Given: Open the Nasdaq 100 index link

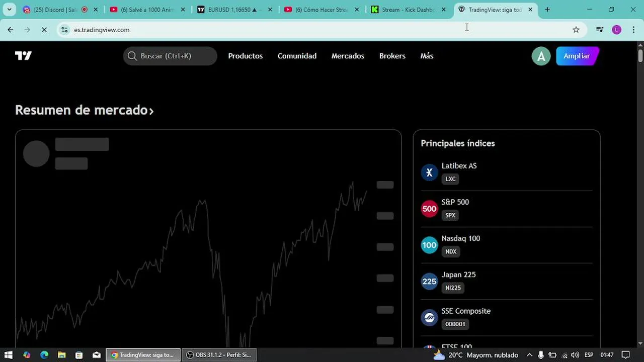Looking at the screenshot, I should [x=460, y=238].
